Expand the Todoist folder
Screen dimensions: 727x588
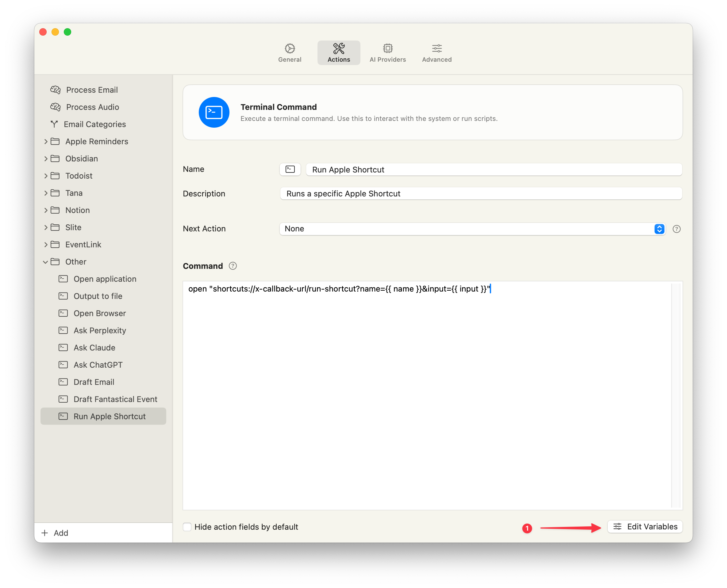click(x=45, y=176)
